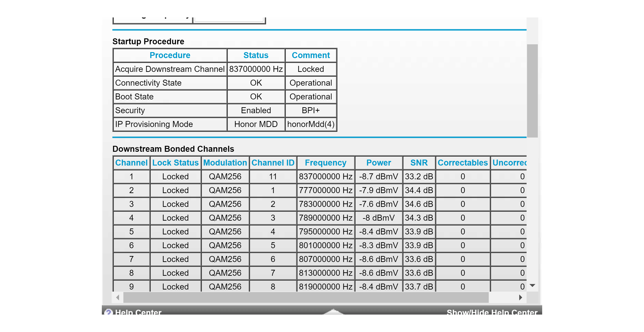This screenshot has height=332, width=644.
Task: Click the 837000000 Hz frequency in channel 1 row
Action: [x=325, y=177]
